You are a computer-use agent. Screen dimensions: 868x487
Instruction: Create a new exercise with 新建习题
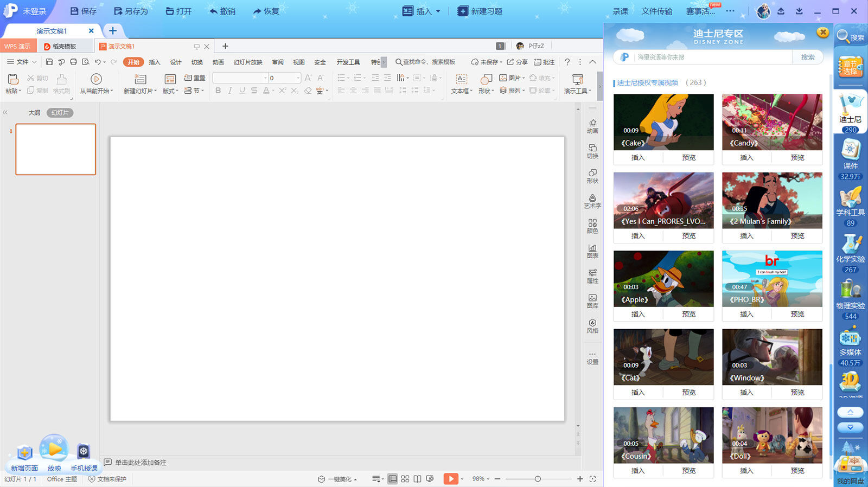[x=480, y=11]
